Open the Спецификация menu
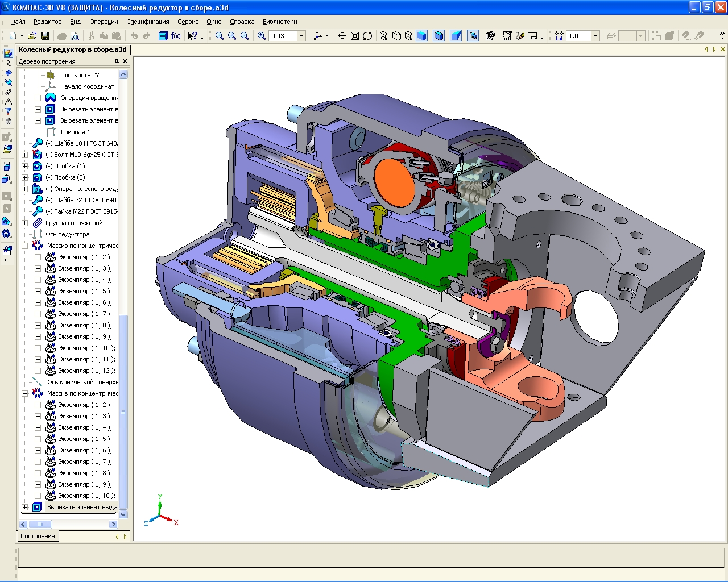Image resolution: width=728 pixels, height=582 pixels. pyautogui.click(x=148, y=22)
